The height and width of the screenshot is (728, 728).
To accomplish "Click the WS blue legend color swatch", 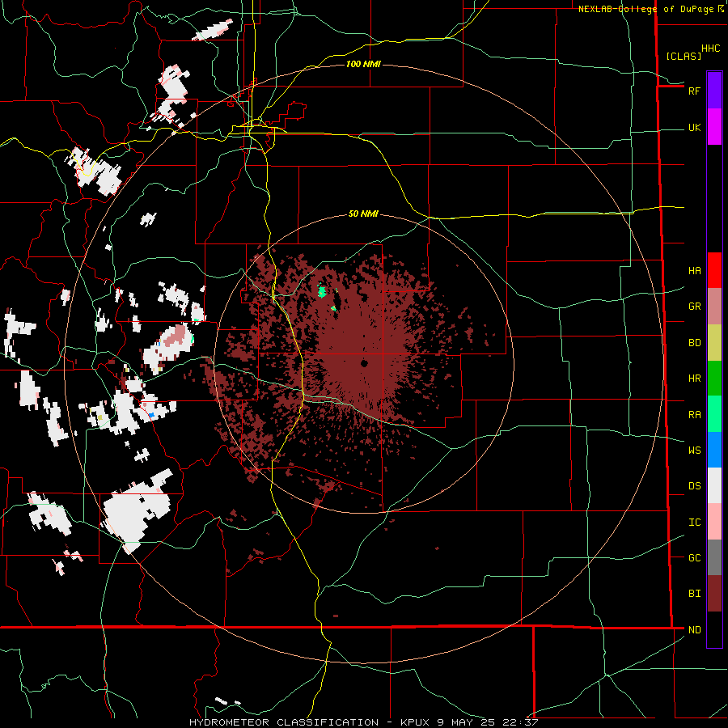I will click(x=714, y=450).
